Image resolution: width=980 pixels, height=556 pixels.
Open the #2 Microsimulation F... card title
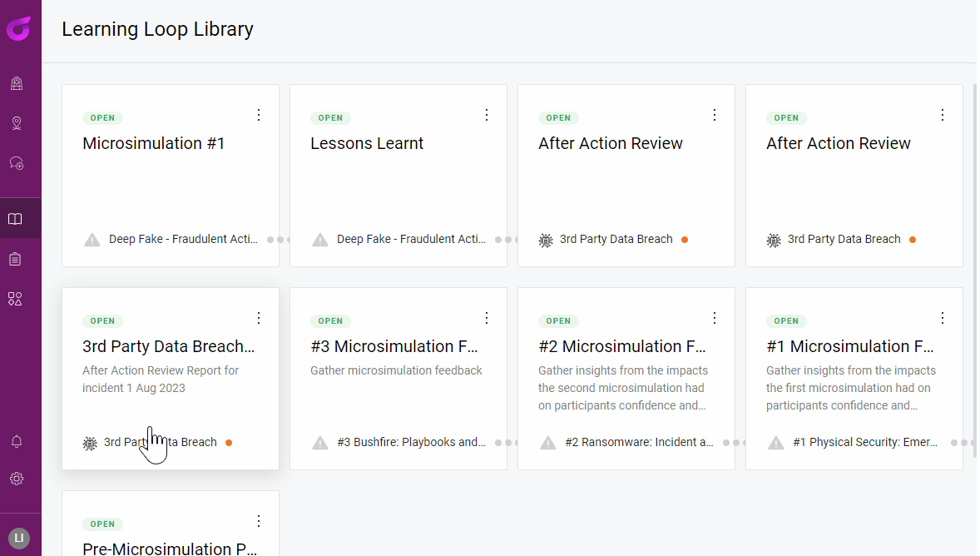(622, 346)
